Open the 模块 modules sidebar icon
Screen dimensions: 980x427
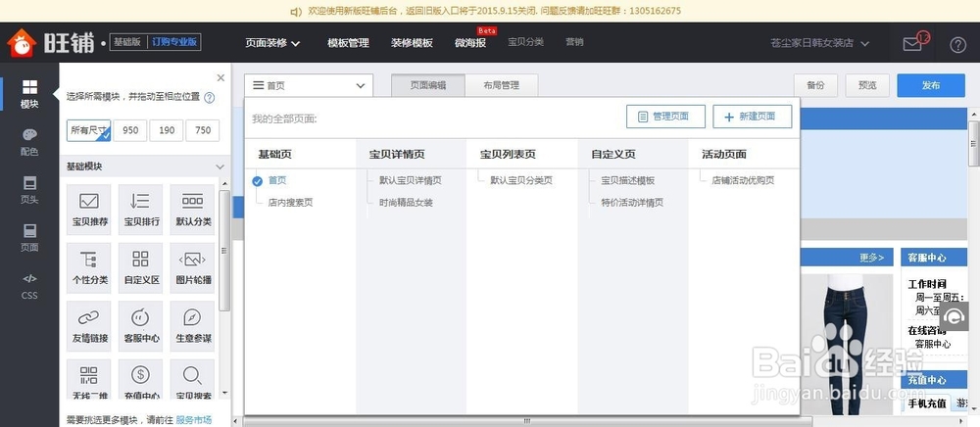tap(29, 94)
